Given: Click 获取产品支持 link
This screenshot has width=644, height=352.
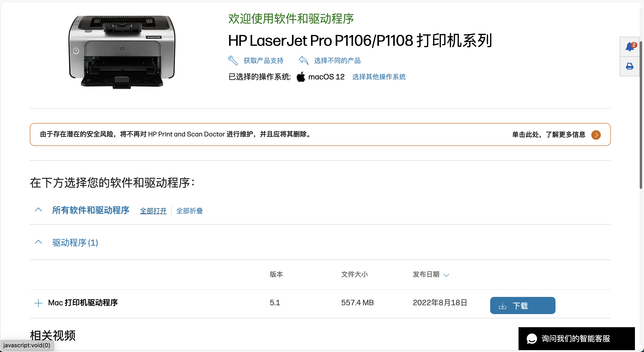Looking at the screenshot, I should 263,61.
